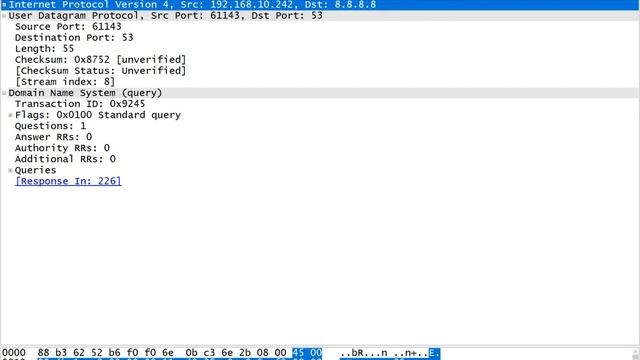The width and height of the screenshot is (640, 360).
Task: Select the Checksum: 0x8752 [unverified] row
Action: (320, 60)
